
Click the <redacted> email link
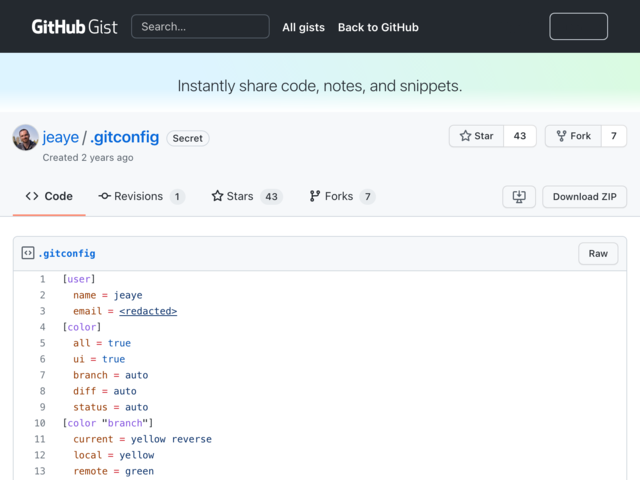148,311
